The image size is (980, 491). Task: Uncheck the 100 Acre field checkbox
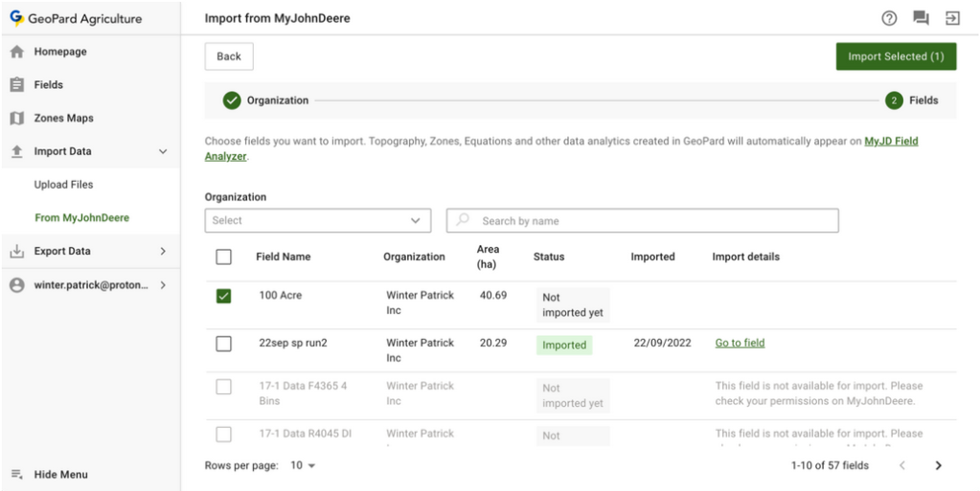tap(223, 297)
